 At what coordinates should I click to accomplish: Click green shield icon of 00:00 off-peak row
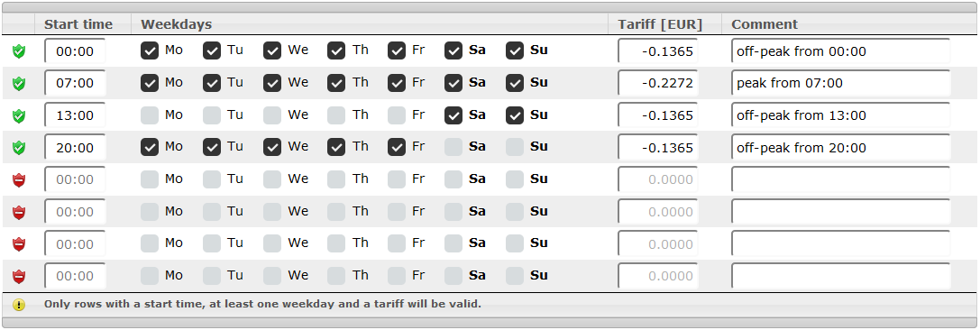pyautogui.click(x=19, y=52)
